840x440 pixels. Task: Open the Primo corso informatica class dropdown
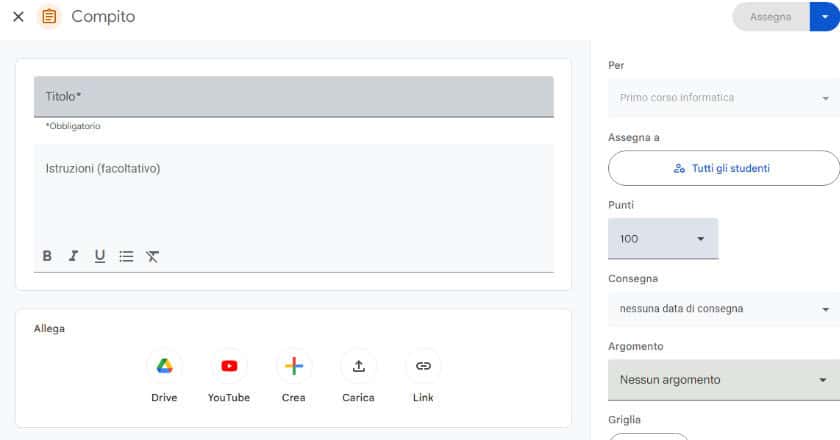(724, 98)
